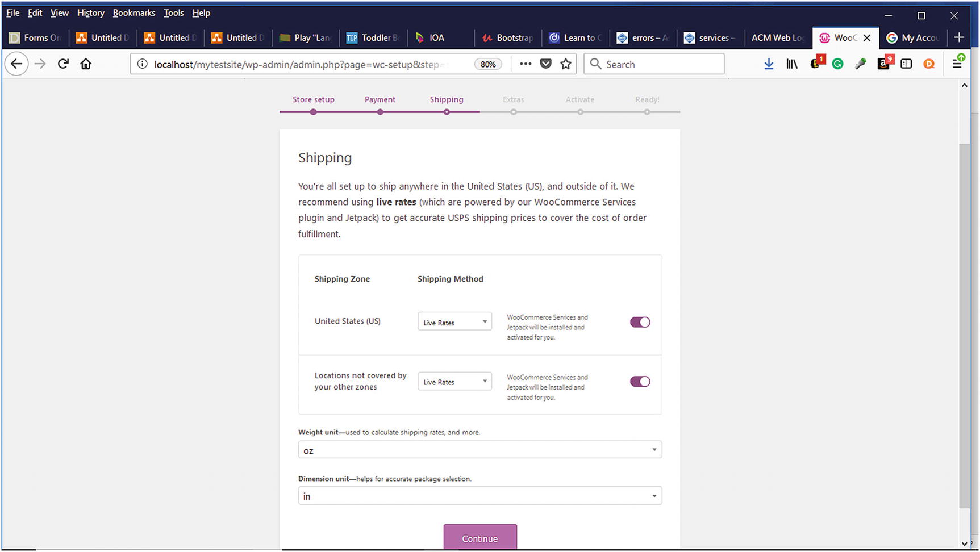Open the Firefox hamburger menu
980x552 pixels.
click(x=957, y=63)
